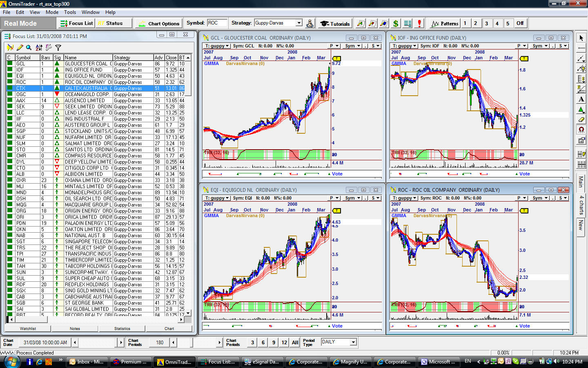588x368 pixels.
Task: Click the Vote link in GCL chart
Action: (337, 174)
